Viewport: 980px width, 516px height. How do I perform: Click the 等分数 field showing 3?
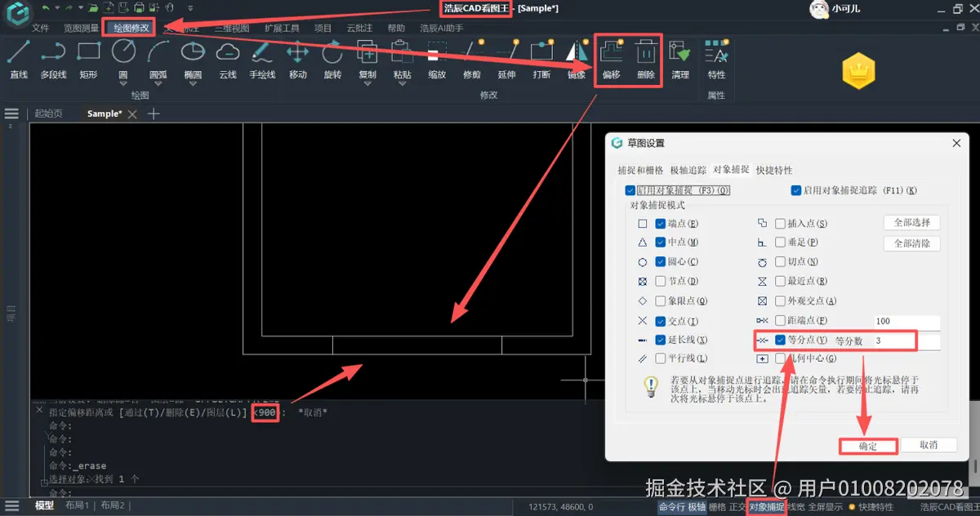click(906, 340)
